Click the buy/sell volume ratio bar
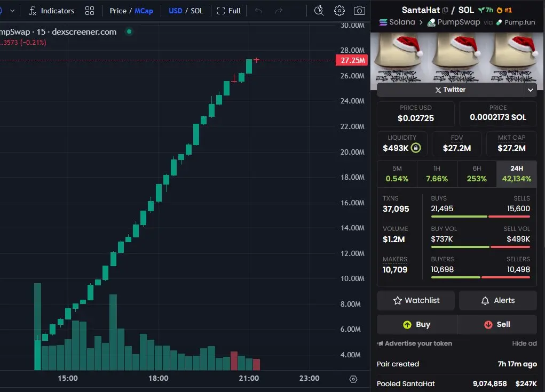Viewport: 545px width, 392px height. pos(480,247)
